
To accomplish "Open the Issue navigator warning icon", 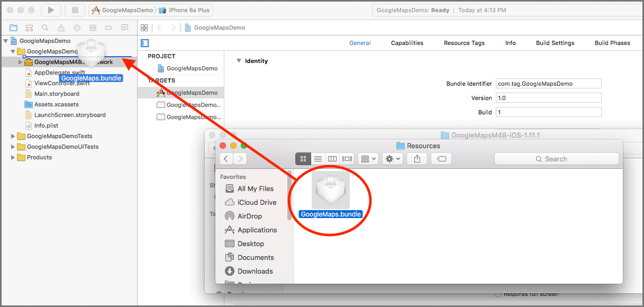I will (61, 28).
